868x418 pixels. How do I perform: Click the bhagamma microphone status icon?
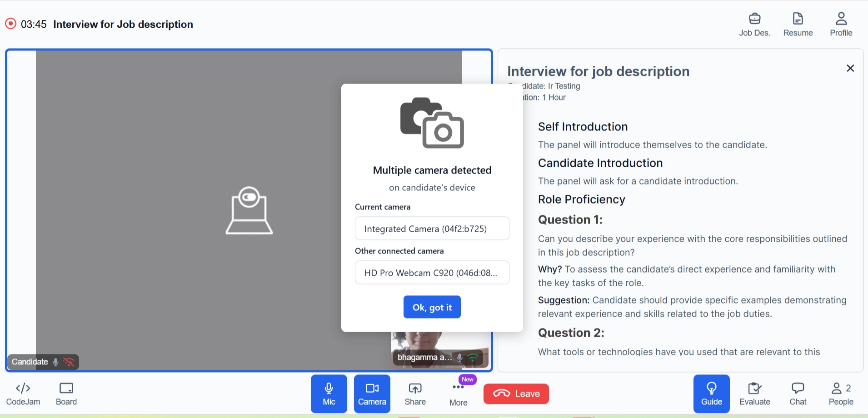460,358
